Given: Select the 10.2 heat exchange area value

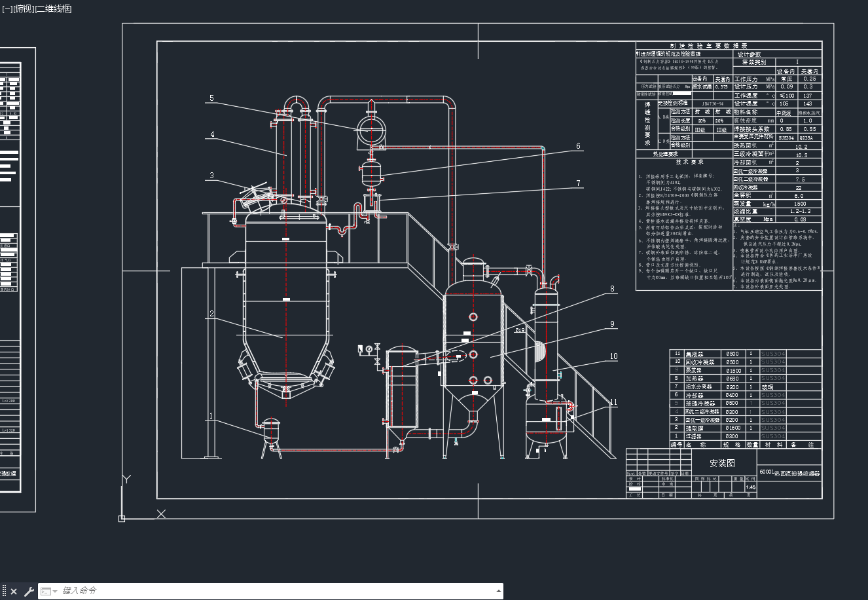Looking at the screenshot, I should tap(801, 147).
